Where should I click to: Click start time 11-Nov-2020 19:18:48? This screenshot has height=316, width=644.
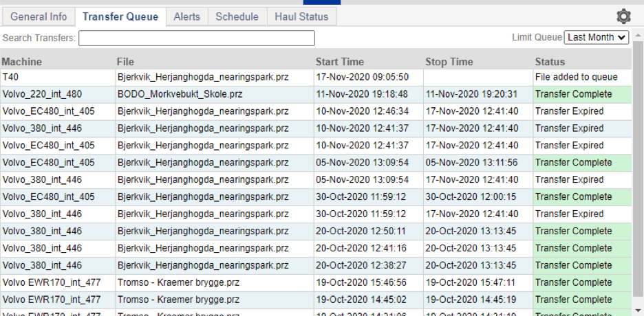tap(362, 94)
